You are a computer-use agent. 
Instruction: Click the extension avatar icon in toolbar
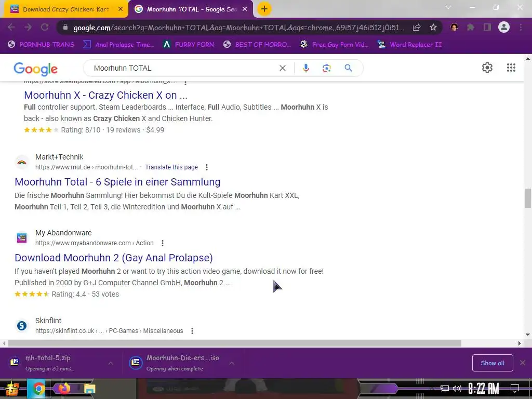[454, 27]
